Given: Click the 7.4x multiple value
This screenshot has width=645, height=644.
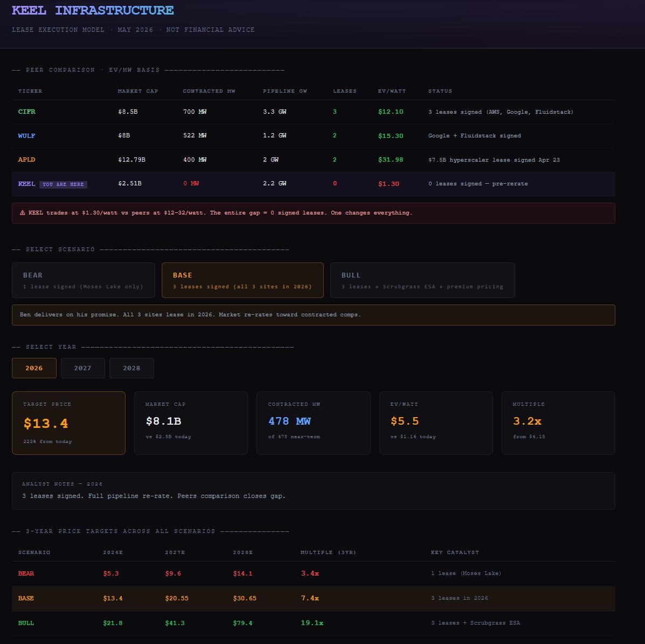Looking at the screenshot, I should pos(310,598).
